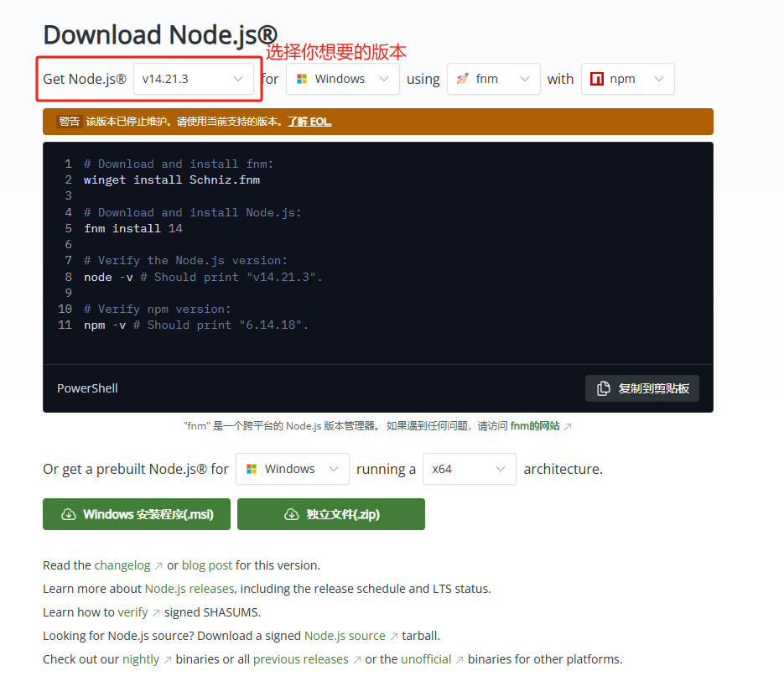The image size is (784, 692).
Task: Open the nightly binaries link
Action: point(141,659)
